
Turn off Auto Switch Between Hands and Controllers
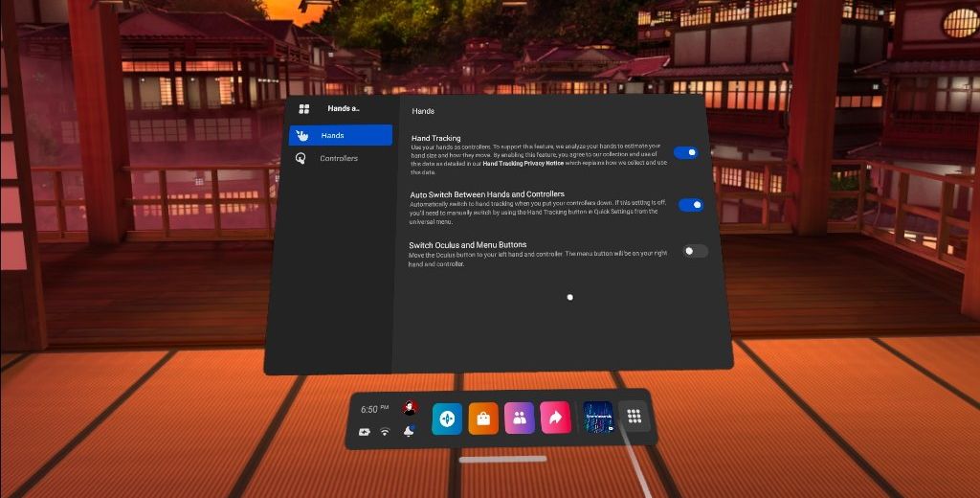point(691,205)
